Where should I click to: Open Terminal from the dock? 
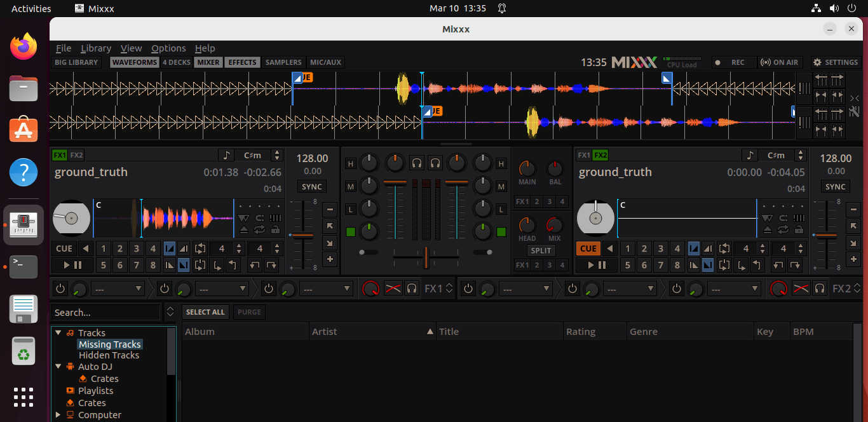24,267
